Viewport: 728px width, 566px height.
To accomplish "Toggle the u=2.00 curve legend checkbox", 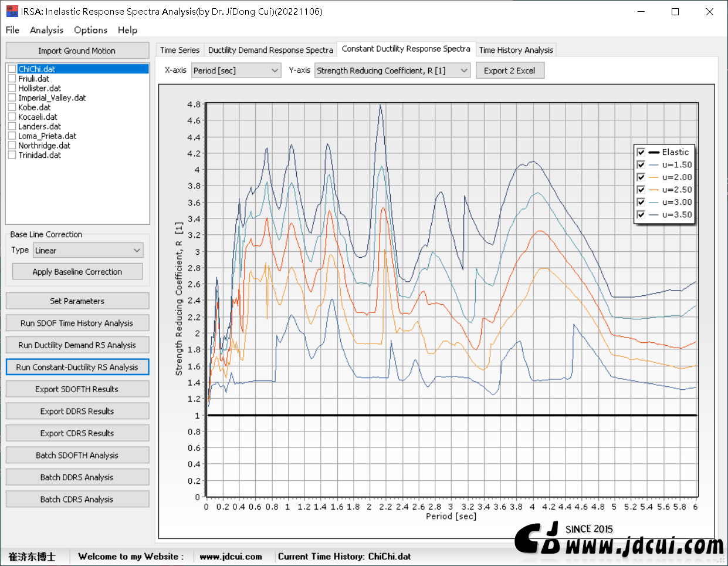I will point(641,177).
